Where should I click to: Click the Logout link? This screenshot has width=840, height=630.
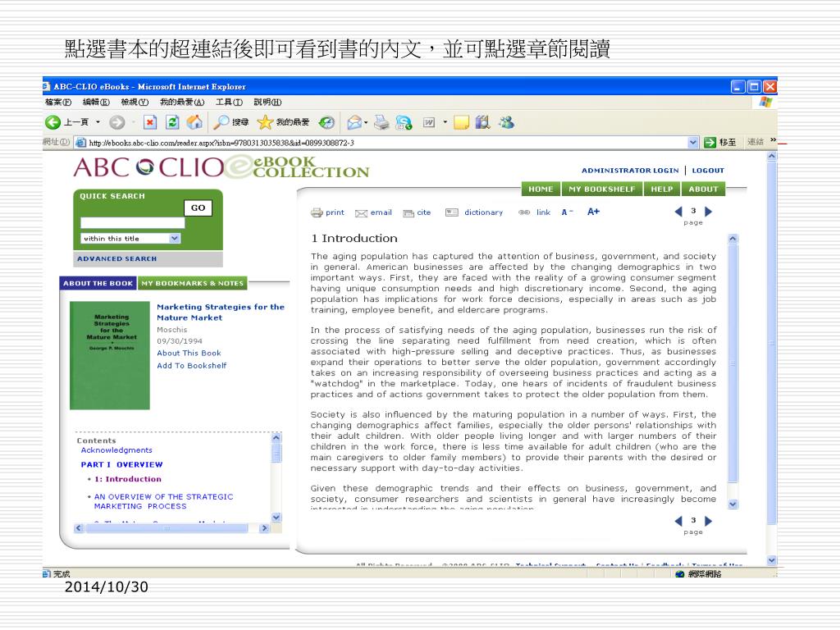[x=708, y=171]
